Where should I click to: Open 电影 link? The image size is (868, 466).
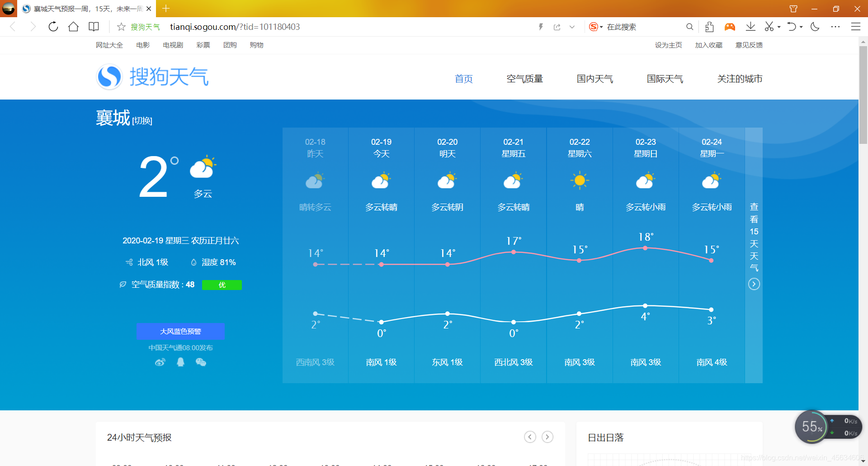[x=143, y=45]
